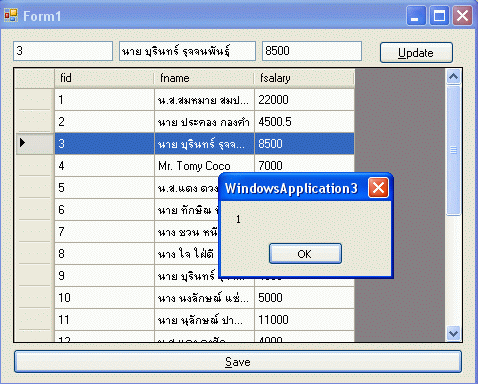The image size is (478, 384).
Task: Sort by the fname column header
Action: point(204,78)
